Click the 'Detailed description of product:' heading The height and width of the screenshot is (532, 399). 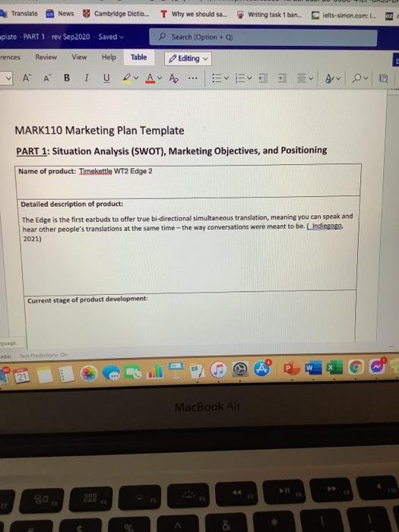pos(72,204)
